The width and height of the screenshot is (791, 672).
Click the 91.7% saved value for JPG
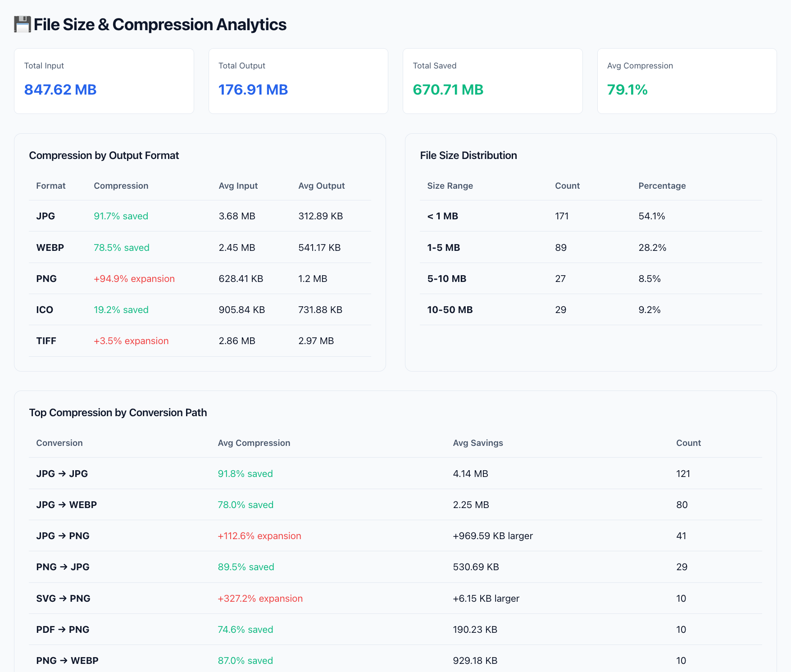tap(121, 216)
